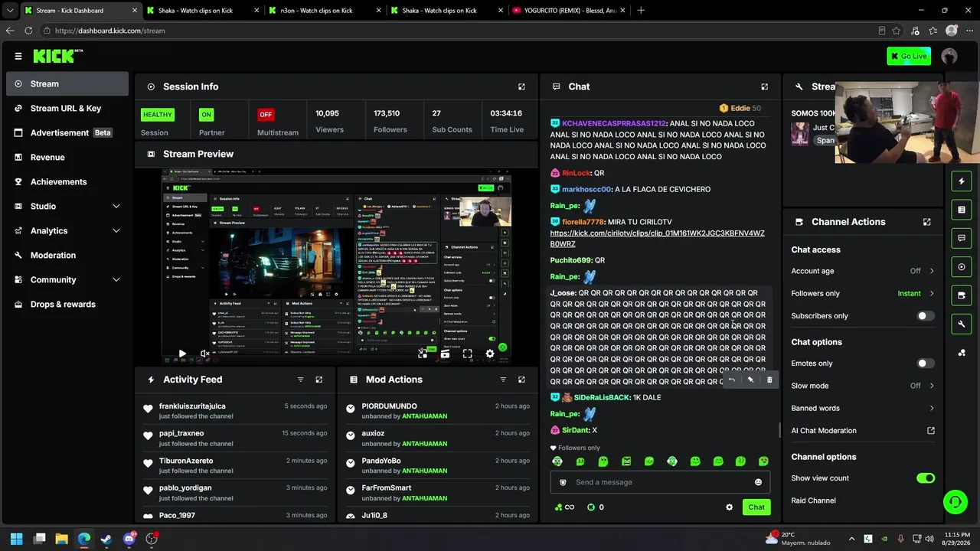Expand the Session Info panel to fullscreen

pos(521,87)
